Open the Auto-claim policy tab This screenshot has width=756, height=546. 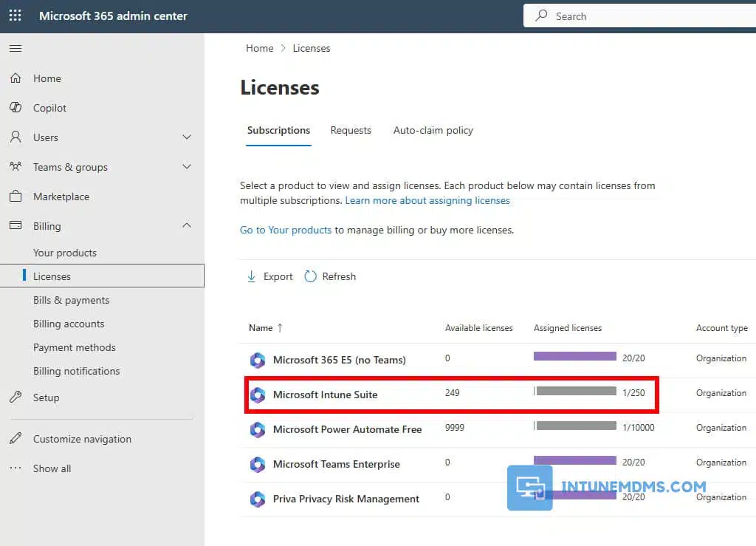pyautogui.click(x=433, y=130)
